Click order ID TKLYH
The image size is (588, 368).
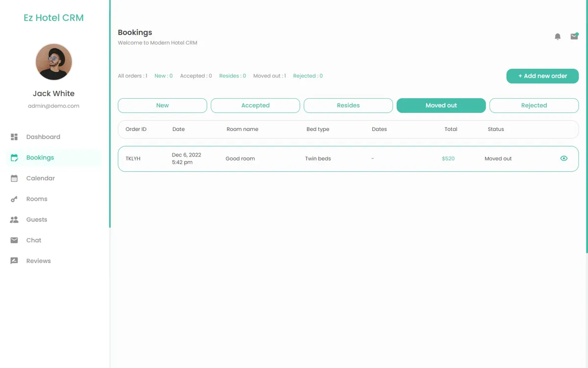pos(133,159)
